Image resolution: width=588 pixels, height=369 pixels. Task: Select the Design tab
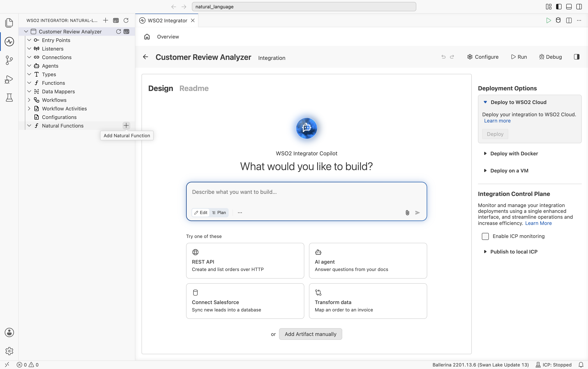(161, 88)
